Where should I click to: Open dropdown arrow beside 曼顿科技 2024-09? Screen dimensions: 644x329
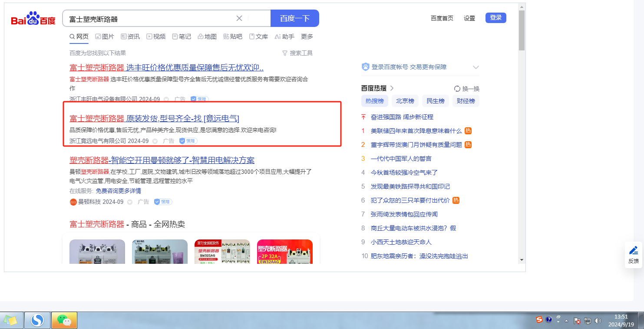(130, 202)
